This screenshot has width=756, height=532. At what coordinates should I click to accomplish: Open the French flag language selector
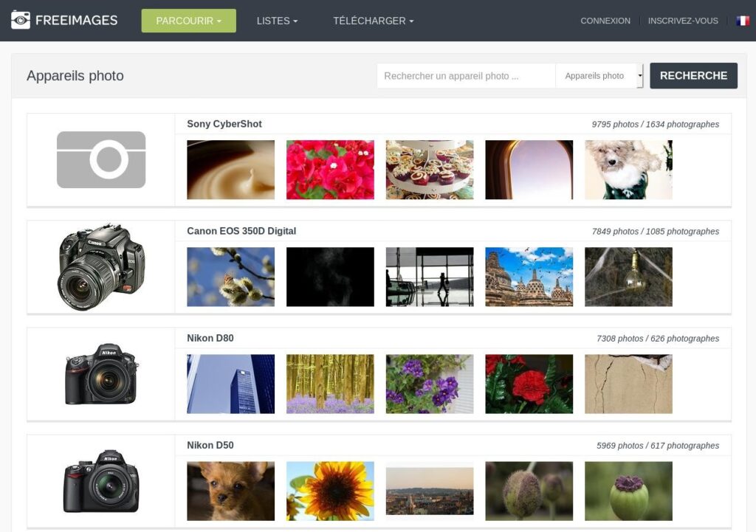(x=743, y=21)
